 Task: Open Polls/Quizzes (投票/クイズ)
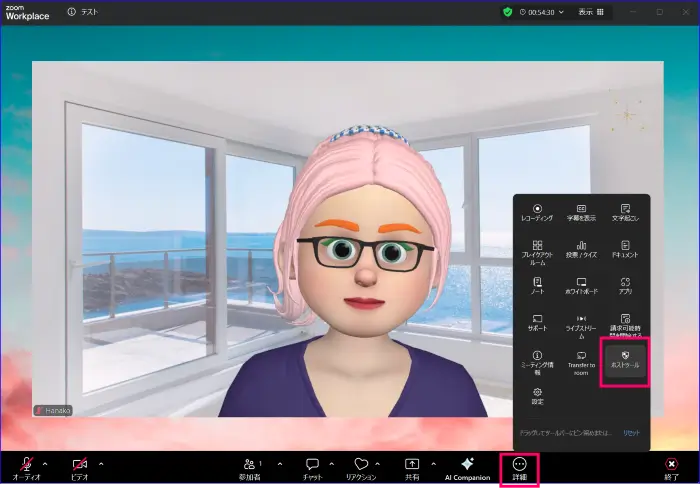[x=581, y=249]
